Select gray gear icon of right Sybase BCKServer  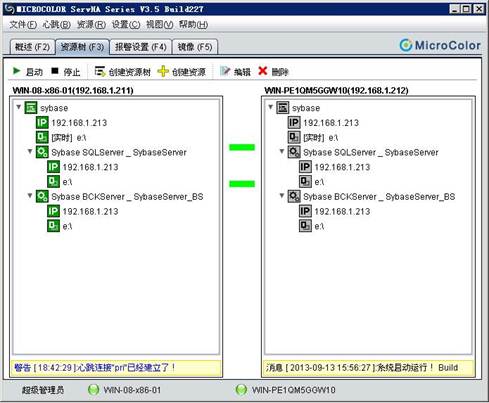tap(294, 196)
